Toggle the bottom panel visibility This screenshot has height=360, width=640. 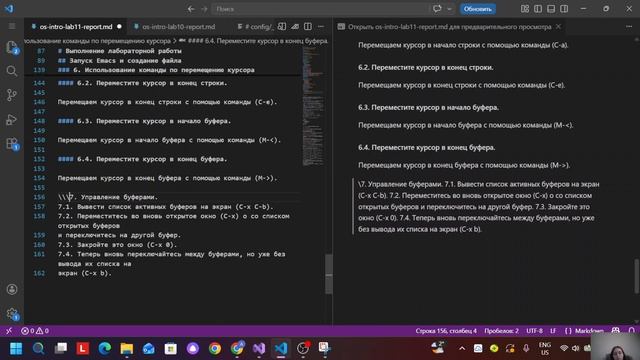pos(551,9)
